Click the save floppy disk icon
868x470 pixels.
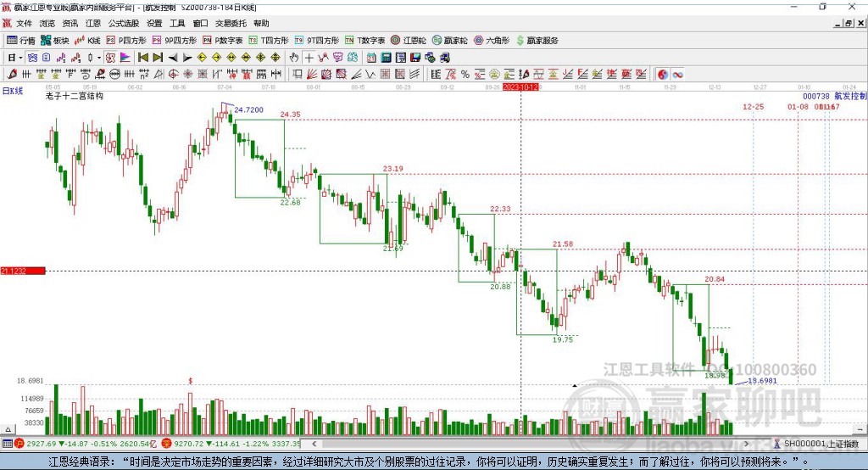[415, 58]
